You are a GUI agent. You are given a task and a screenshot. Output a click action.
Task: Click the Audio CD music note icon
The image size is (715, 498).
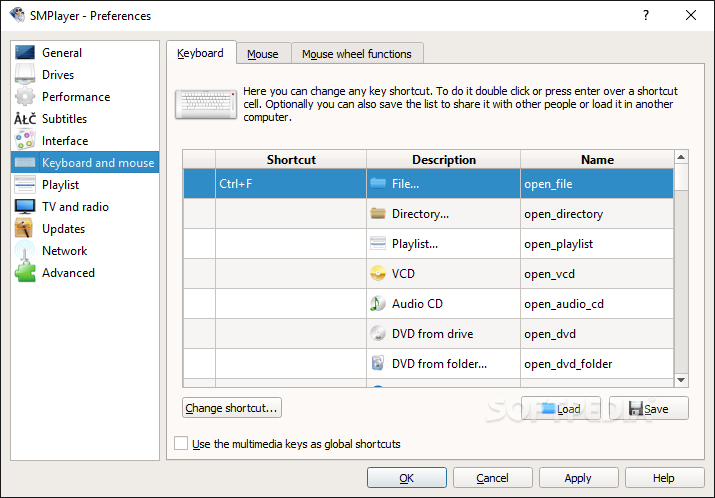click(377, 304)
